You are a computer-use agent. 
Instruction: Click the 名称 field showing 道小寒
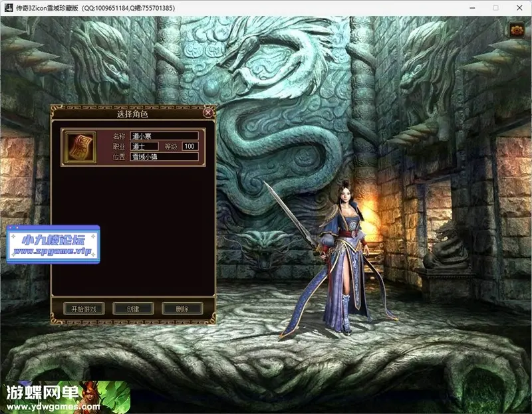click(164, 136)
